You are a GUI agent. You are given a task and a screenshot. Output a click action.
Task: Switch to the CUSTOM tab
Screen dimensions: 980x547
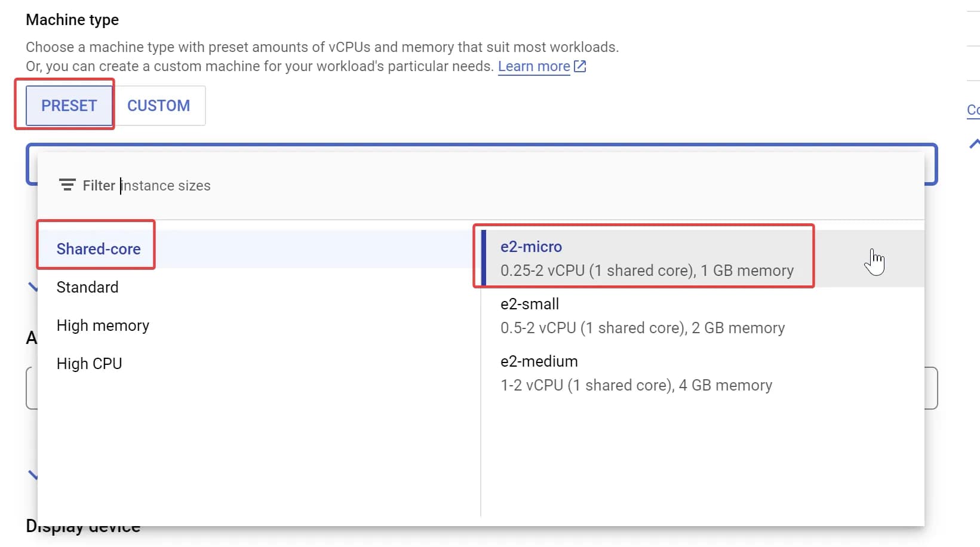pos(159,106)
